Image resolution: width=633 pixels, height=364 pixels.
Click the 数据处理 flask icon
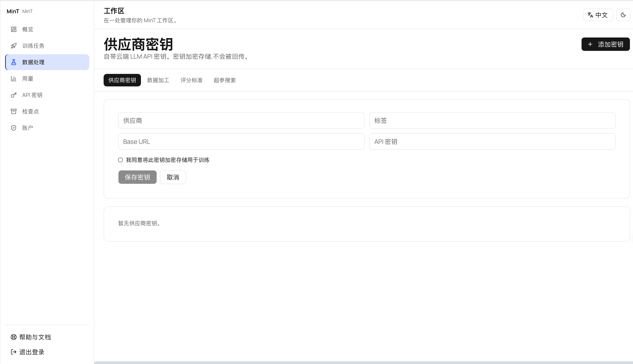(13, 62)
